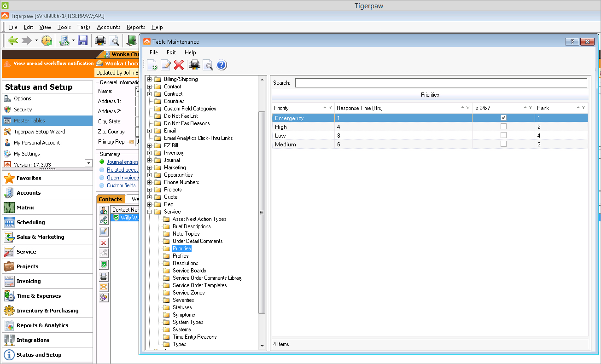The image size is (601, 364).
Task: Open the Version dropdown arrow
Action: pyautogui.click(x=88, y=162)
